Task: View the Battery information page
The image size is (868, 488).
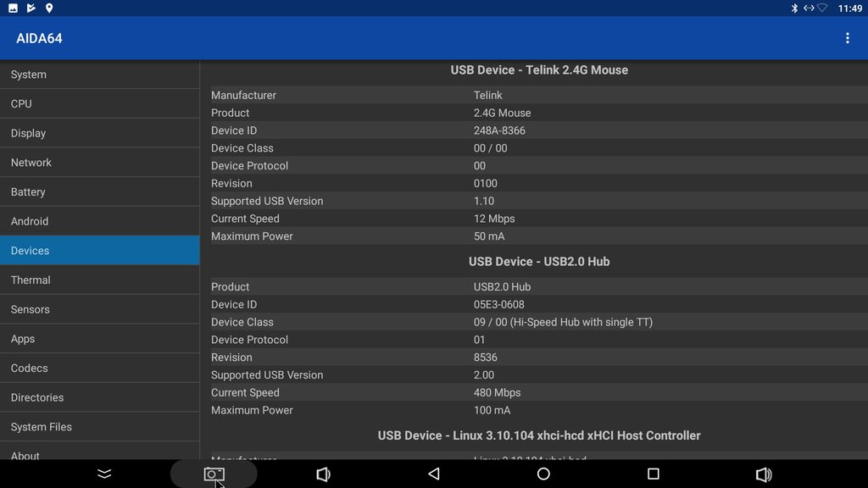Action: tap(99, 191)
